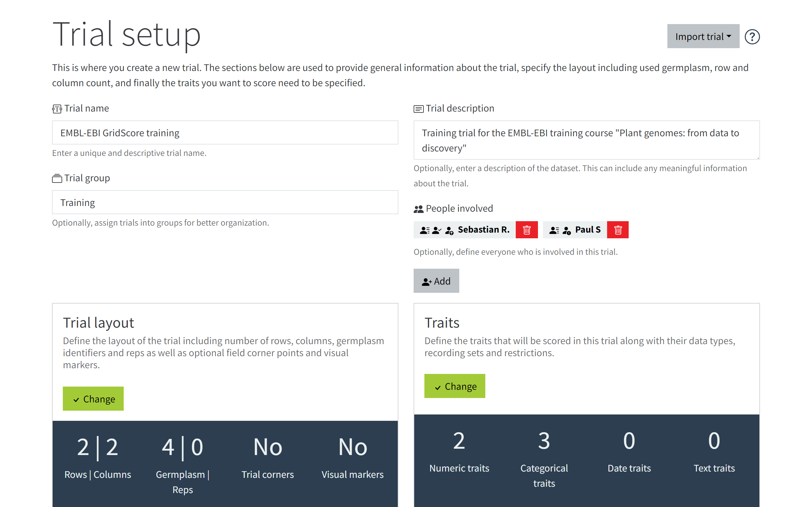
Task: Select the Sebastian R. person tag
Action: click(483, 230)
